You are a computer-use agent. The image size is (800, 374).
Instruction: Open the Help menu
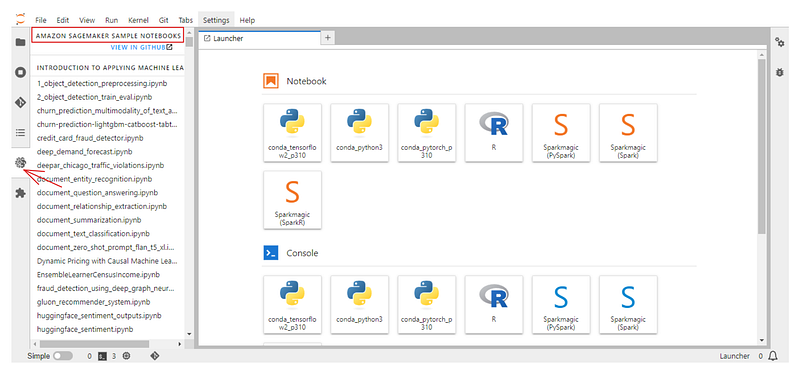click(247, 20)
